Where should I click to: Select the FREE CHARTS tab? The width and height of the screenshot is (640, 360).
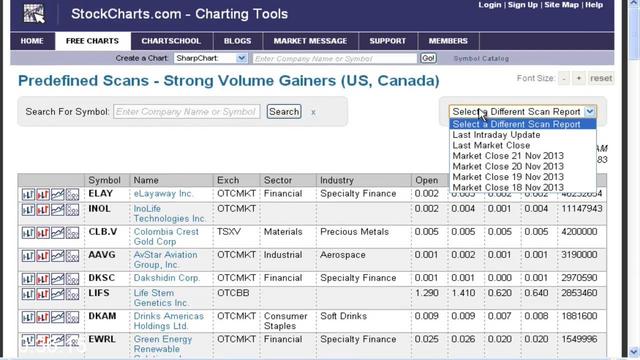click(x=93, y=41)
